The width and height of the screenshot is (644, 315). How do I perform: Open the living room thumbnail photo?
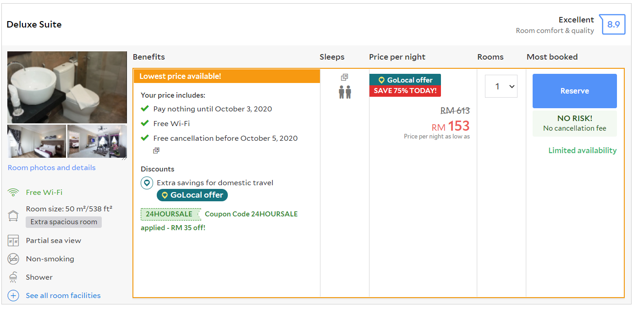97,141
